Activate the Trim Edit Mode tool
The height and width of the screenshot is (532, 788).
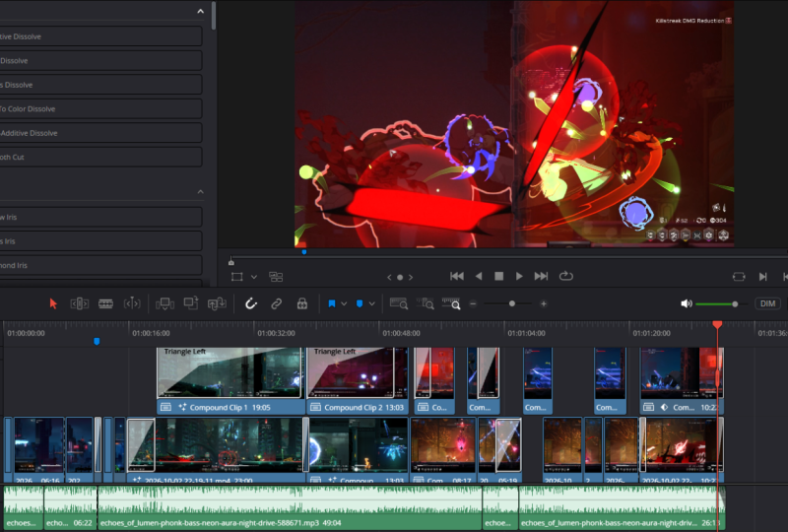[80, 303]
